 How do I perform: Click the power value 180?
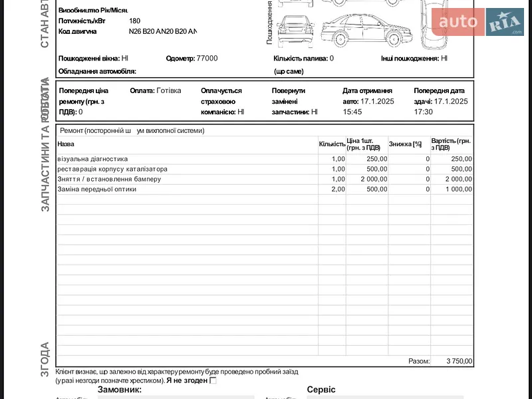click(135, 21)
